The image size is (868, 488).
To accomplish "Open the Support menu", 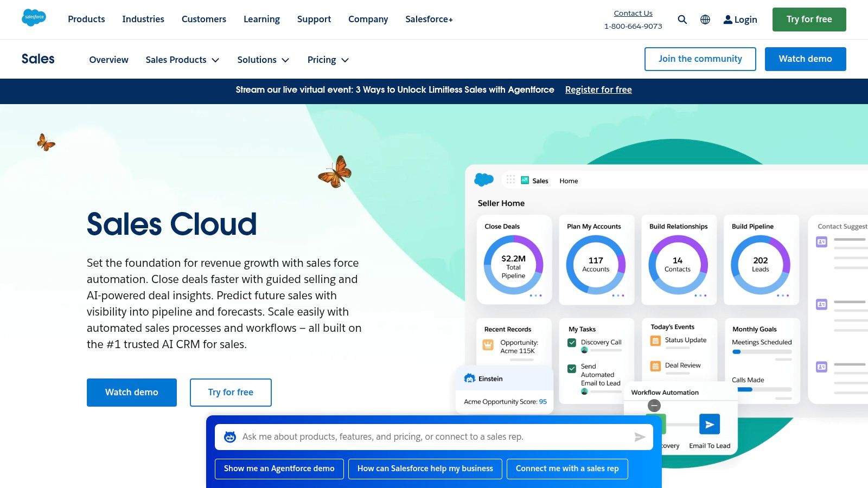I will click(314, 19).
